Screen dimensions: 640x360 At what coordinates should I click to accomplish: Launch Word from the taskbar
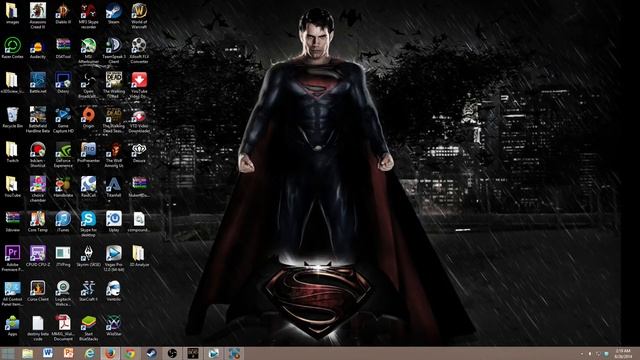[48, 353]
